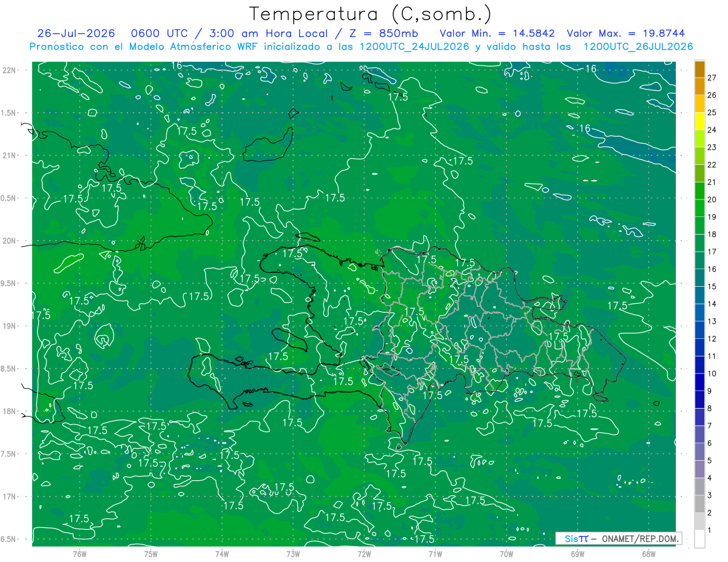The width and height of the screenshot is (728, 562).
Task: Select latitude label '21N'
Action: click(x=9, y=155)
